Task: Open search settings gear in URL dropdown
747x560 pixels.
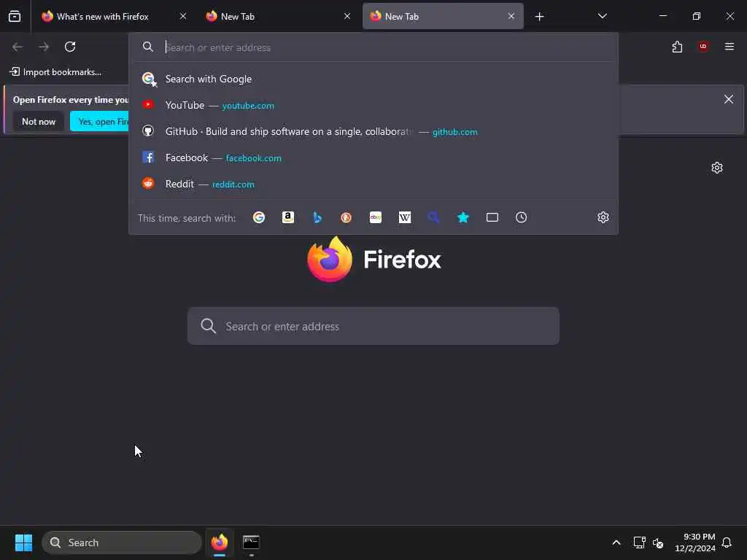Action: tap(603, 217)
